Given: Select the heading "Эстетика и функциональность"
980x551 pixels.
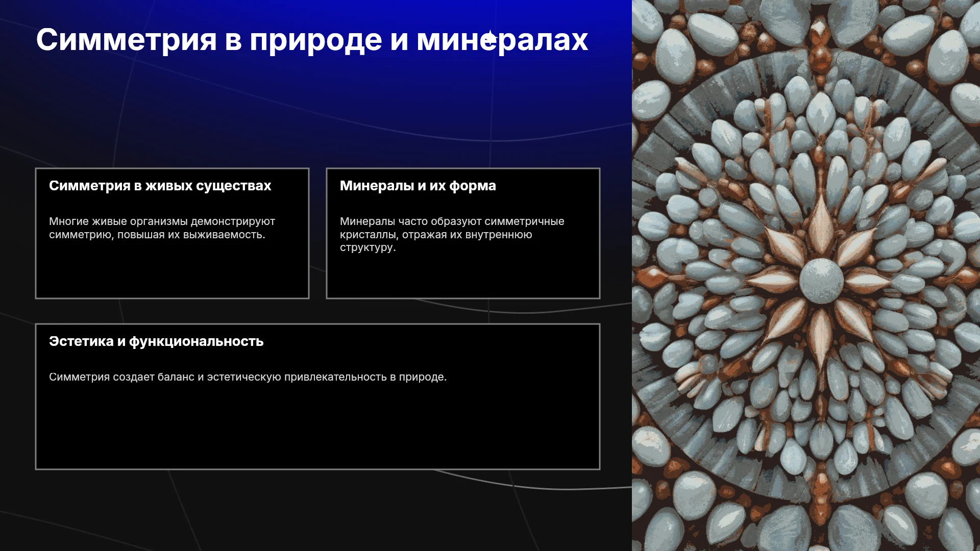Looking at the screenshot, I should click(x=156, y=341).
